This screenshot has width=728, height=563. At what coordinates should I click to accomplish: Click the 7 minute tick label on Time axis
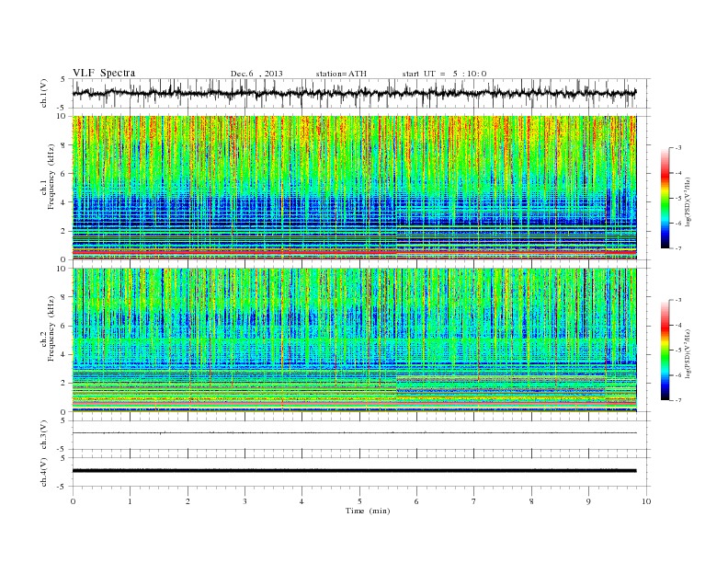pos(474,501)
